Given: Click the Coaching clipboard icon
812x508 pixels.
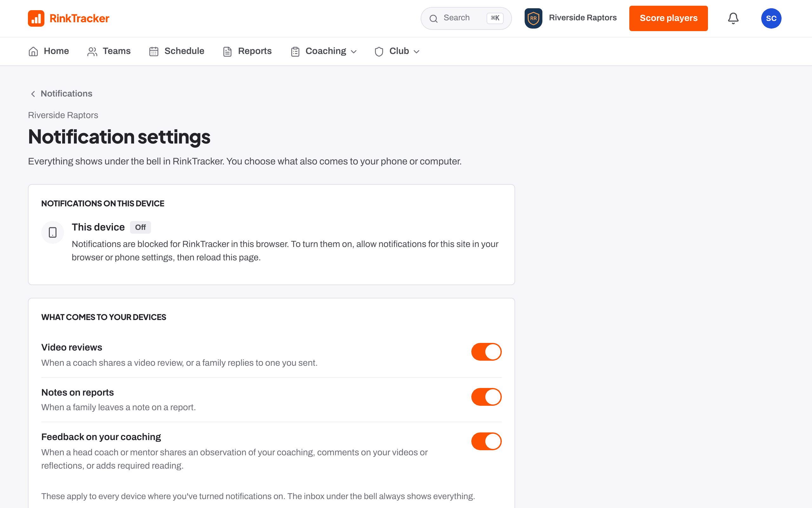Looking at the screenshot, I should point(295,51).
